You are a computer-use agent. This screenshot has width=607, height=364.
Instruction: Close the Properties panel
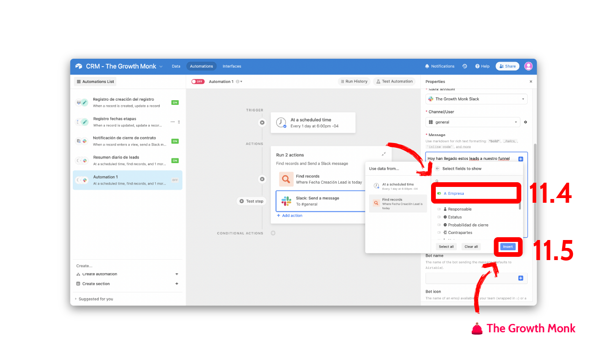pos(530,82)
